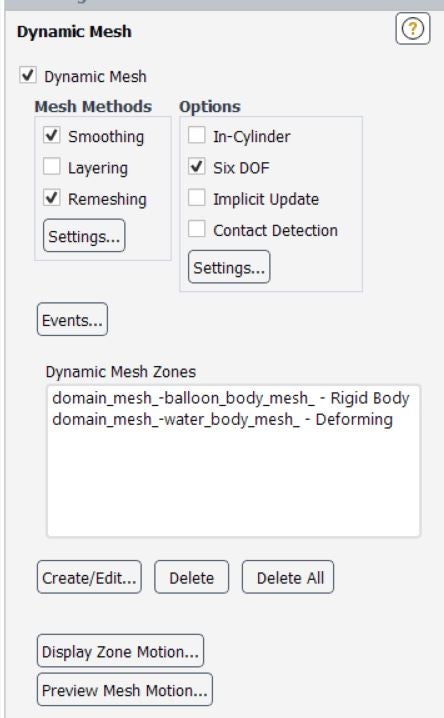Uncheck the Six DOF option

(196, 167)
